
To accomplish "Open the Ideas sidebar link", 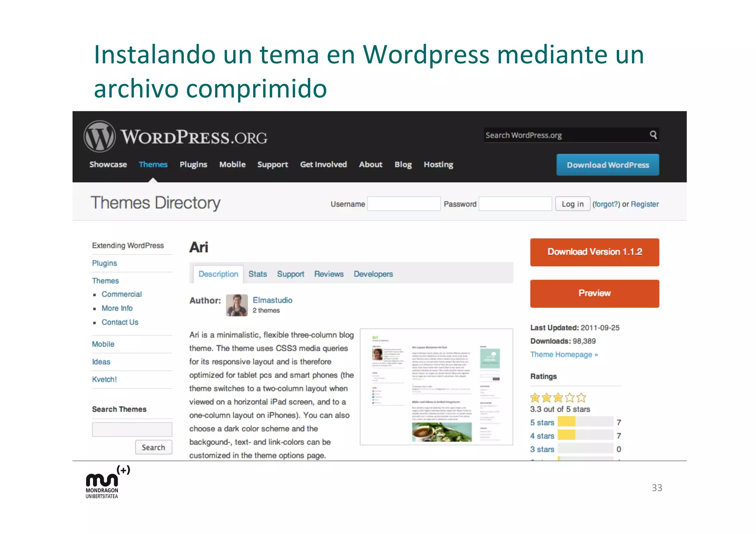I will (x=101, y=362).
